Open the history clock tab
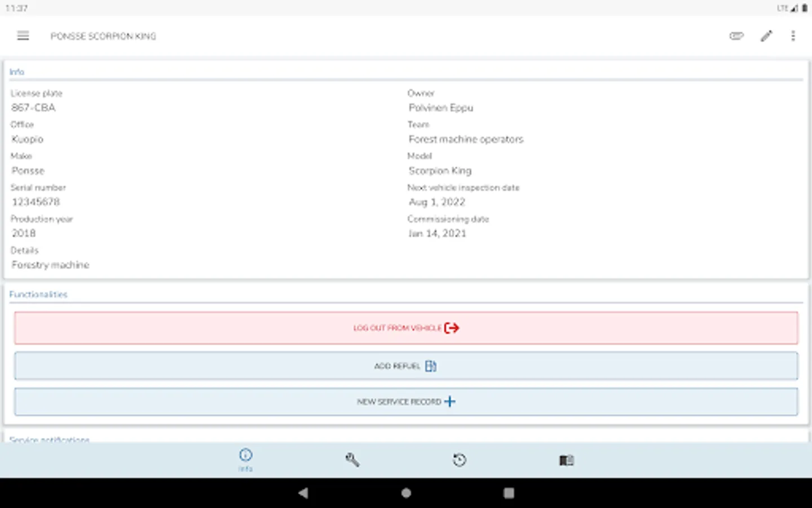This screenshot has height=508, width=812. [460, 460]
